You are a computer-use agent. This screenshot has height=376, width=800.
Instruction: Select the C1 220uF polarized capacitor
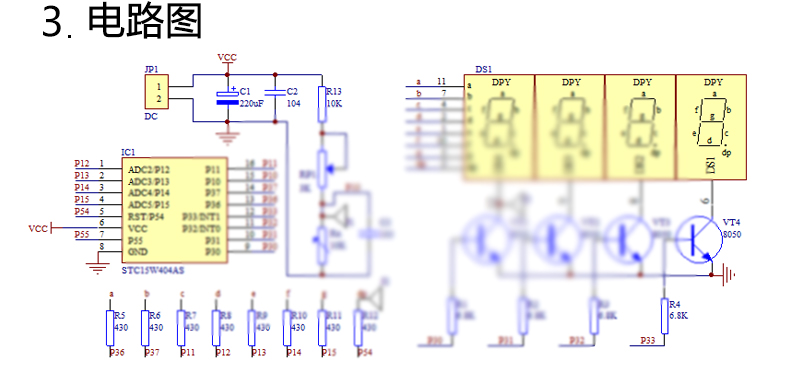pos(227,97)
